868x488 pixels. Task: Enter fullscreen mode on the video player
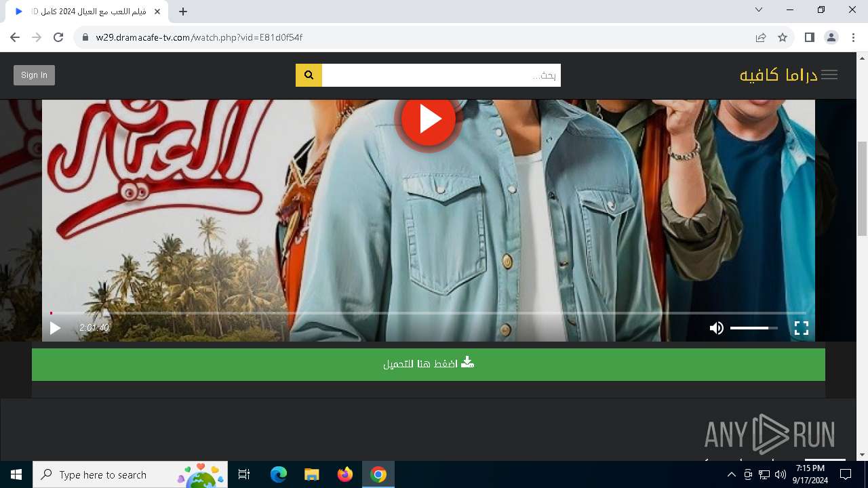[x=802, y=328]
